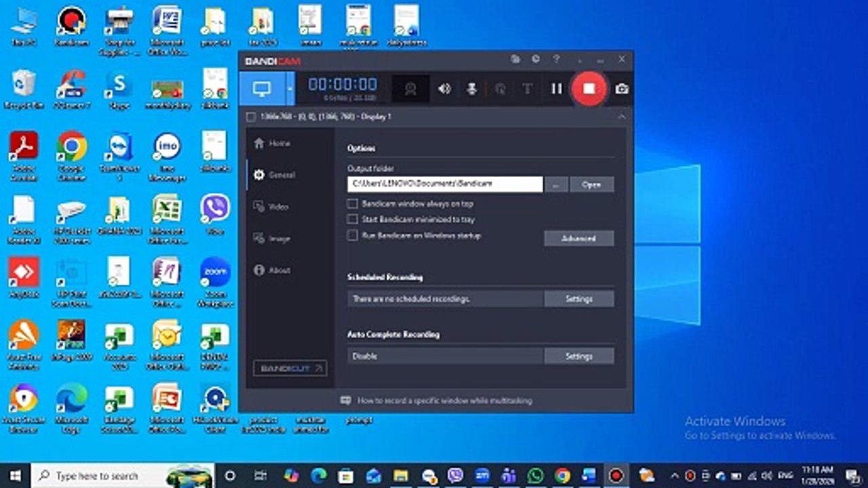This screenshot has height=488, width=868.
Task: Open the Advanced options button
Action: (x=579, y=239)
